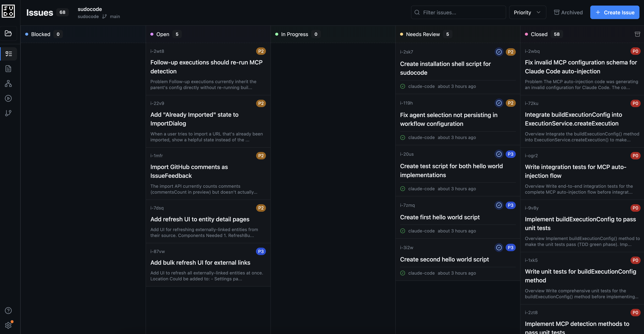
Task: Open the project folder picker in the sidebar
Action: 8,33
